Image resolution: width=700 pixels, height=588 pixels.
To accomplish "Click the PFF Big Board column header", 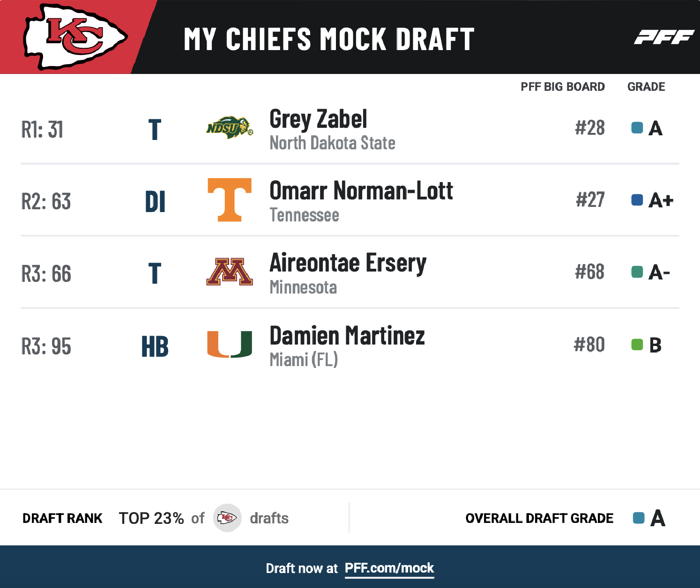I will pos(563,87).
